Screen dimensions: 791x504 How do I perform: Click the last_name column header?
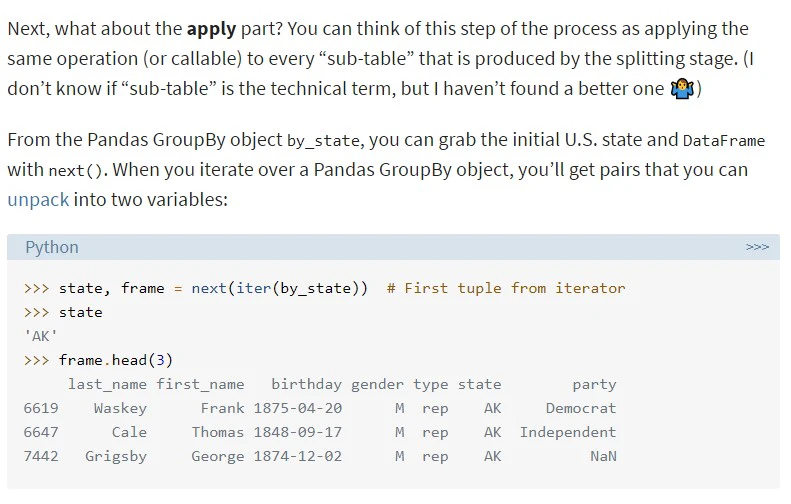pos(107,384)
